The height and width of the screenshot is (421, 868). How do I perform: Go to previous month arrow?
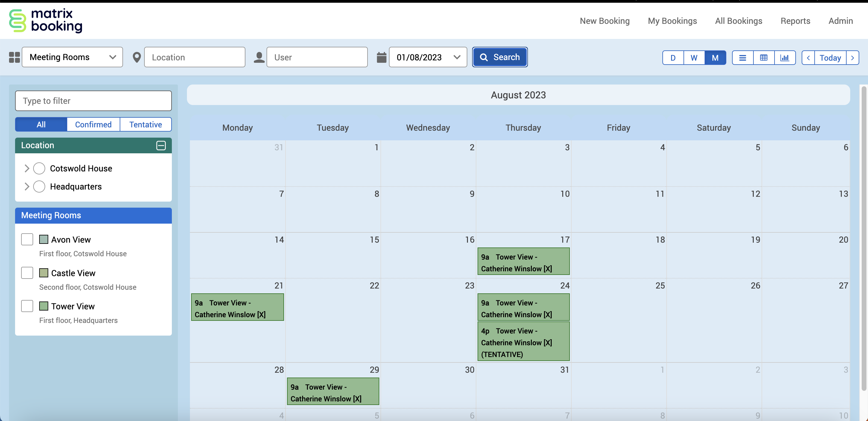(x=808, y=58)
